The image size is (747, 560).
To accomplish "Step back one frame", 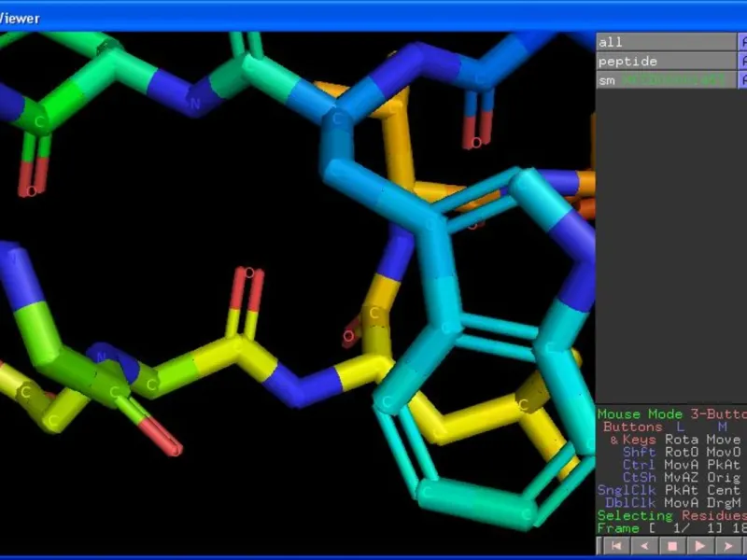I will click(644, 546).
